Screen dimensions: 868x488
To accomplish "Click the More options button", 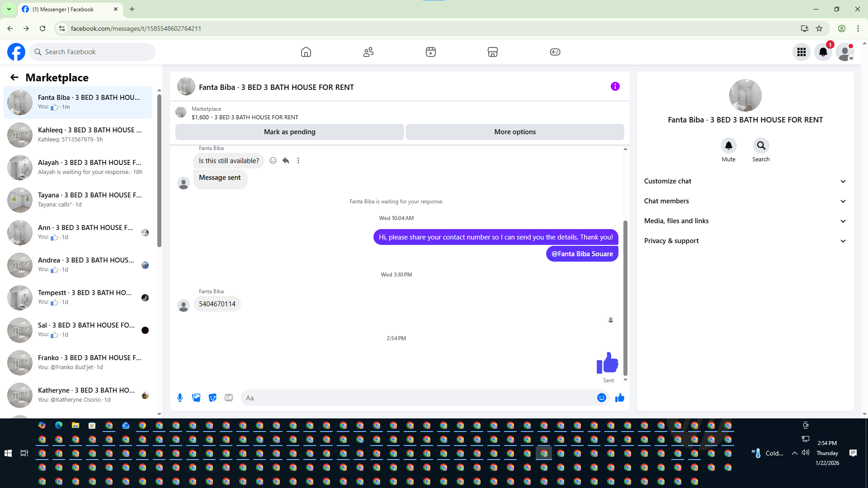I will click(x=515, y=132).
